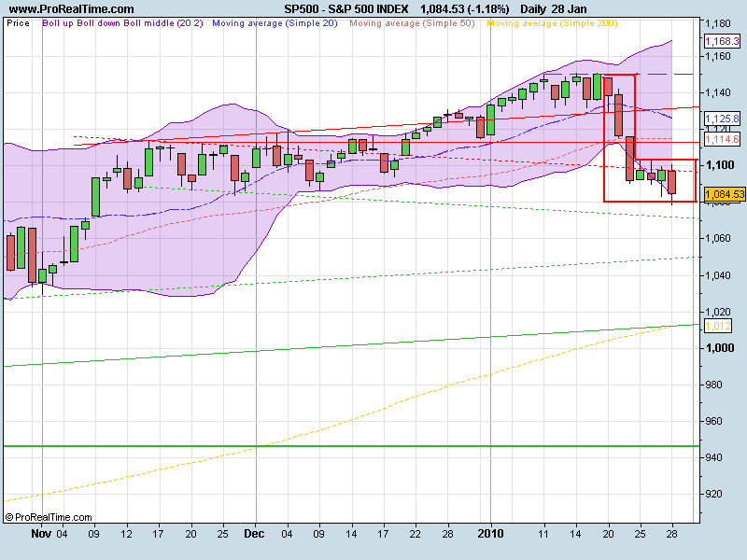The image size is (747, 560).
Task: Select the Boll up Boll down Boll middle legend
Action: click(122, 22)
